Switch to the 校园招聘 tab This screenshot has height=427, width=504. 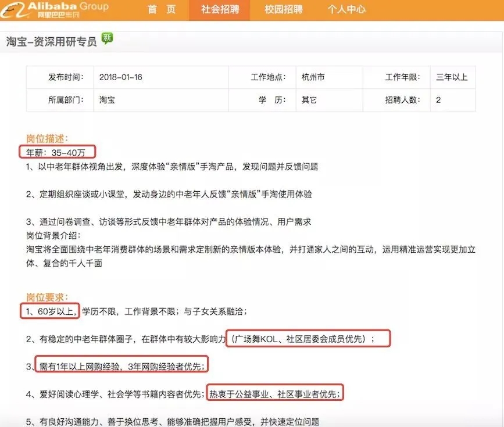(284, 10)
